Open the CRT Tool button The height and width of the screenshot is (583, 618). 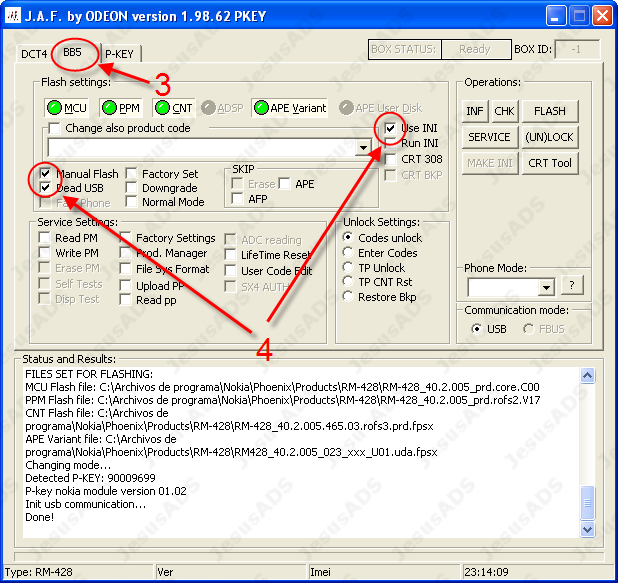[550, 163]
